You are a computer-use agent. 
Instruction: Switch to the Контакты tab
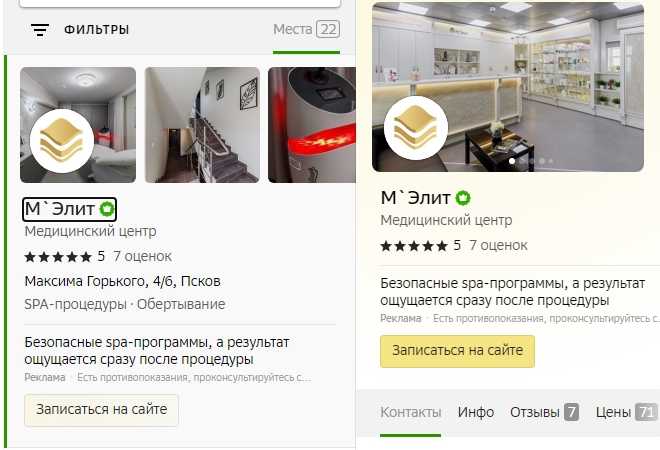(x=411, y=412)
